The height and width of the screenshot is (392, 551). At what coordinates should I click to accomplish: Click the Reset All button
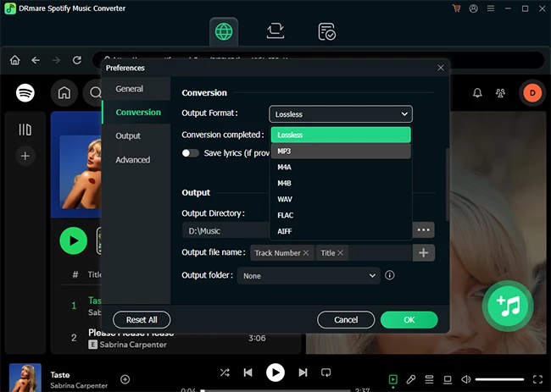[x=142, y=320]
